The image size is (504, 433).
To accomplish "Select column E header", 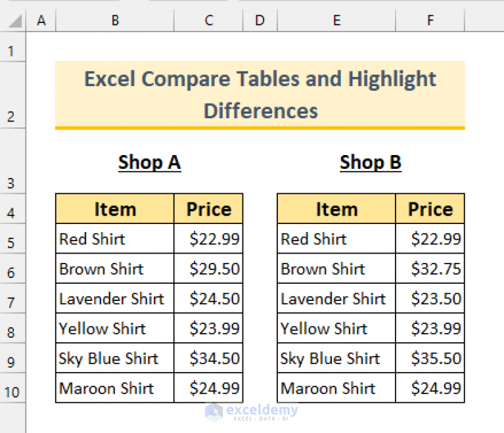I will coord(336,21).
